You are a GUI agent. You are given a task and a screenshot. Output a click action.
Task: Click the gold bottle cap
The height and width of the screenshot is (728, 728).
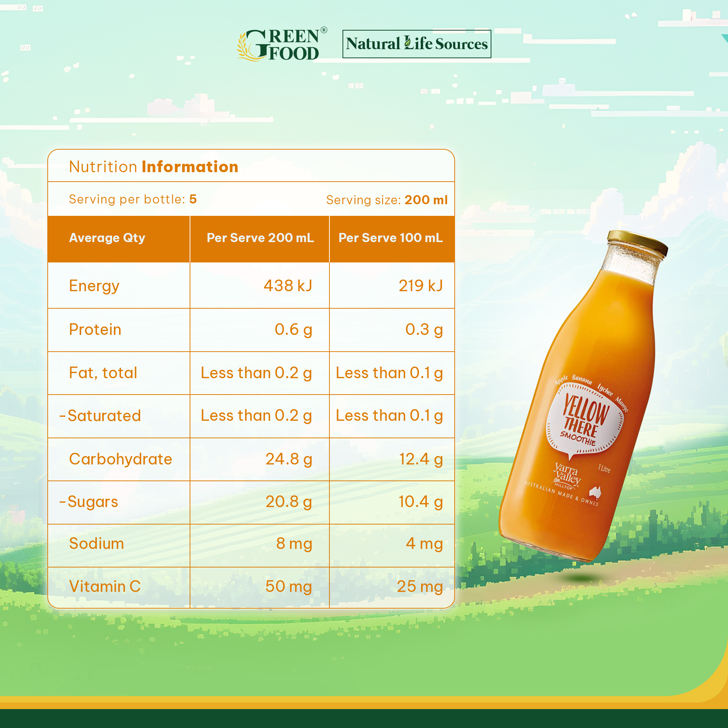tap(638, 243)
